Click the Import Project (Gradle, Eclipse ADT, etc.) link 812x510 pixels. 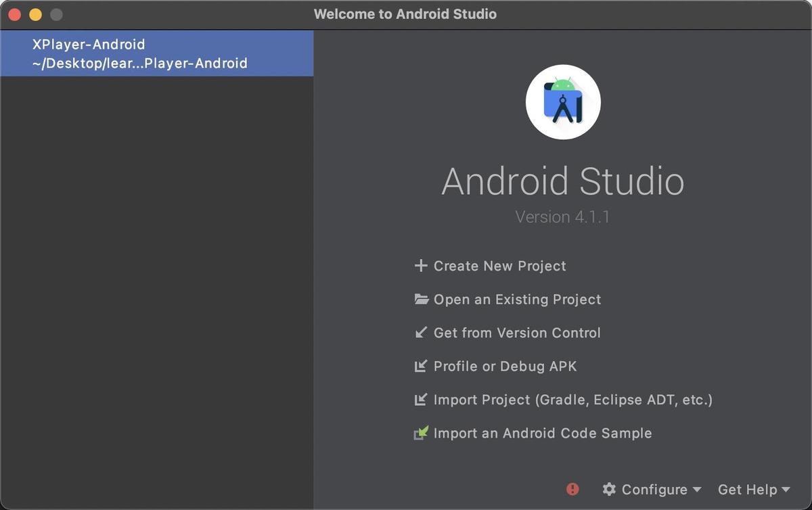click(x=572, y=400)
